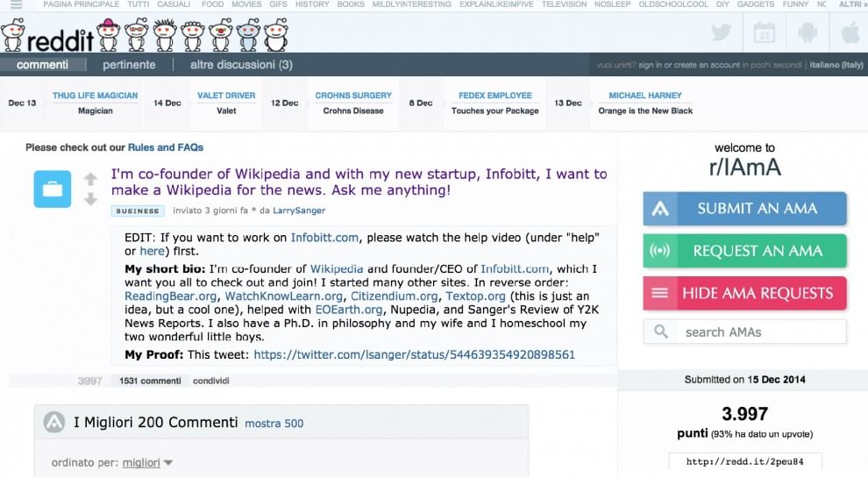The width and height of the screenshot is (868, 478).
Task: Switch to the pertinente tab
Action: click(129, 65)
